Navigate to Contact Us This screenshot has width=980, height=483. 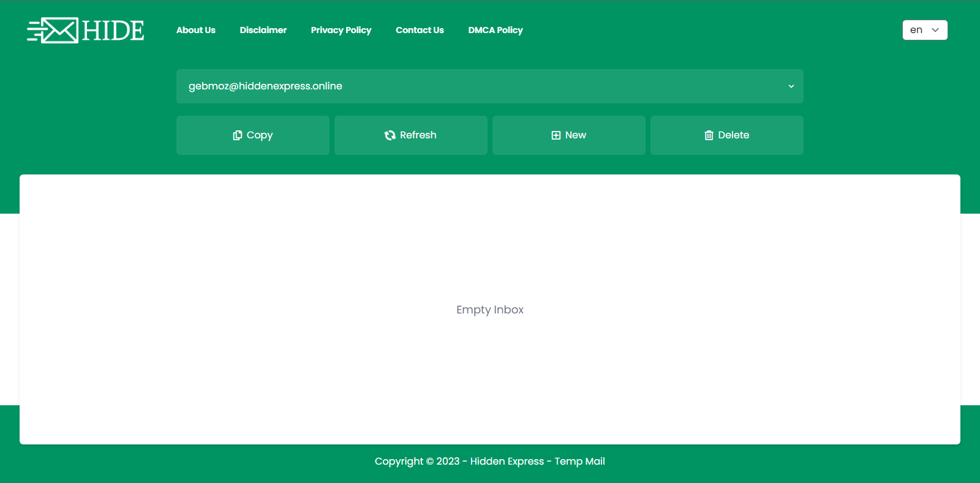coord(420,30)
